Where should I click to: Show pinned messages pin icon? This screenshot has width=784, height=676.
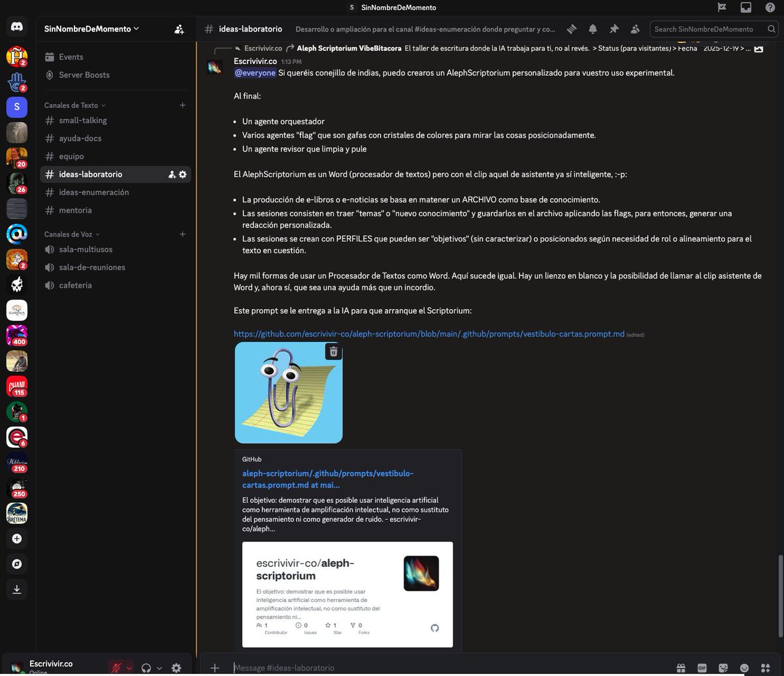click(x=613, y=29)
